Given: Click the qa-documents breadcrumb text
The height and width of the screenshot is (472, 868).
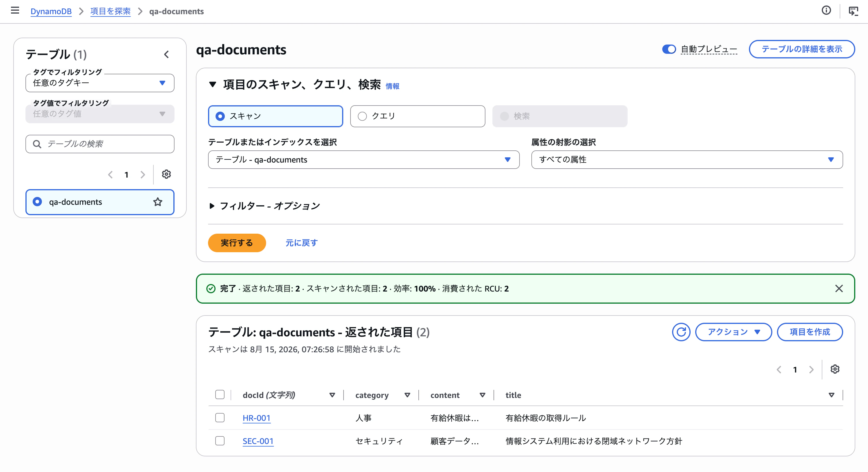Looking at the screenshot, I should coord(177,11).
